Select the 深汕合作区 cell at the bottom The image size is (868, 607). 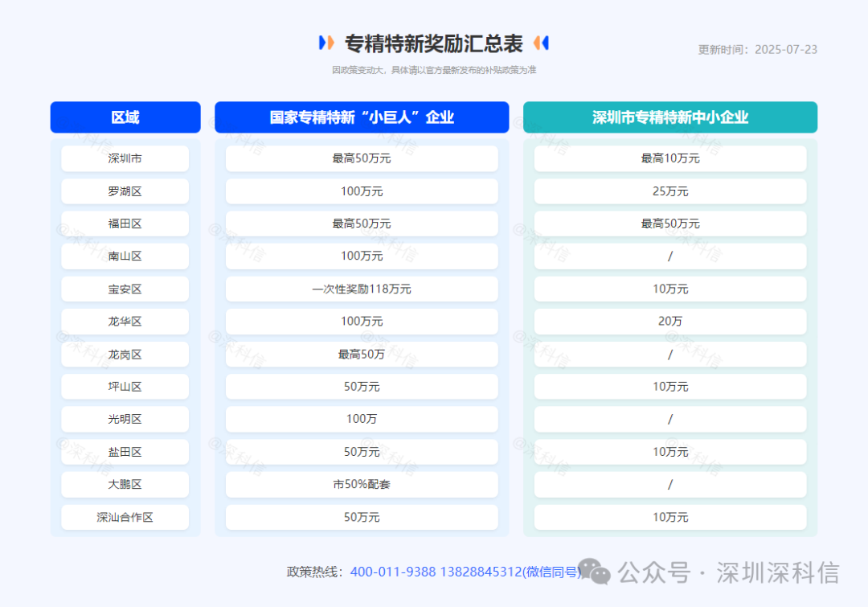(x=125, y=517)
